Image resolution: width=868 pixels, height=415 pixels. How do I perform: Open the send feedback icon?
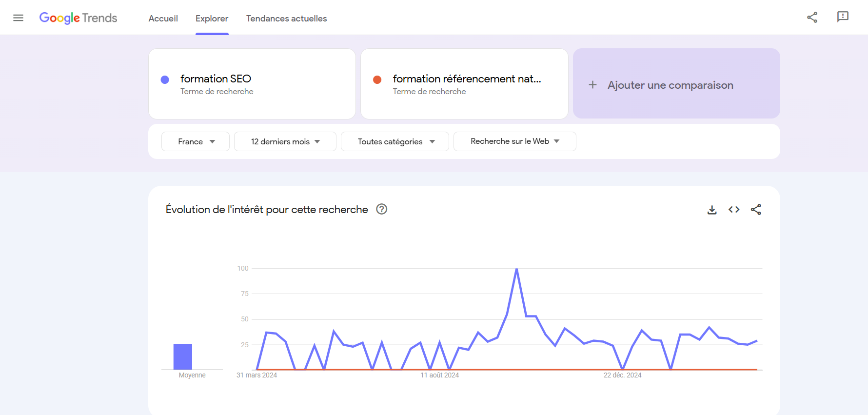(843, 17)
